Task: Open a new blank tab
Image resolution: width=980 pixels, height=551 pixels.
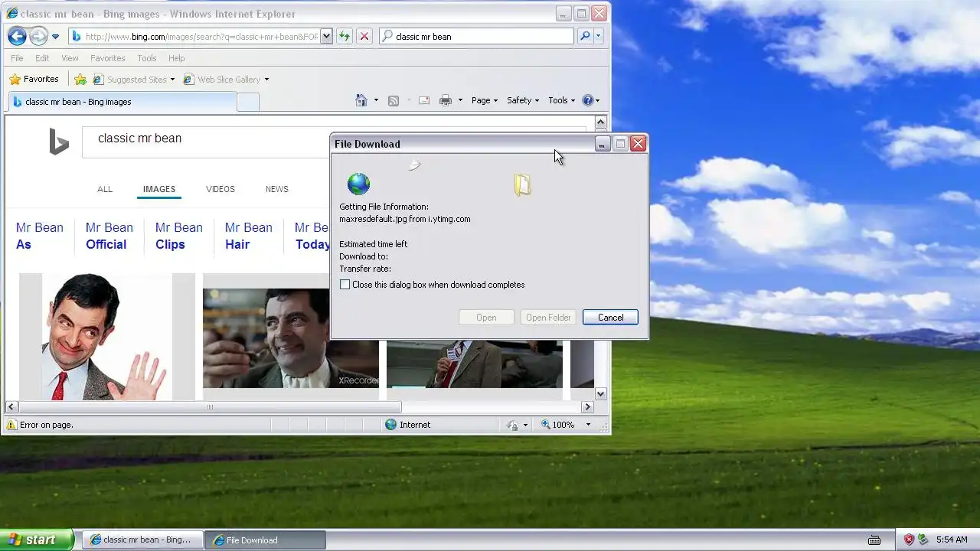Action: [248, 102]
